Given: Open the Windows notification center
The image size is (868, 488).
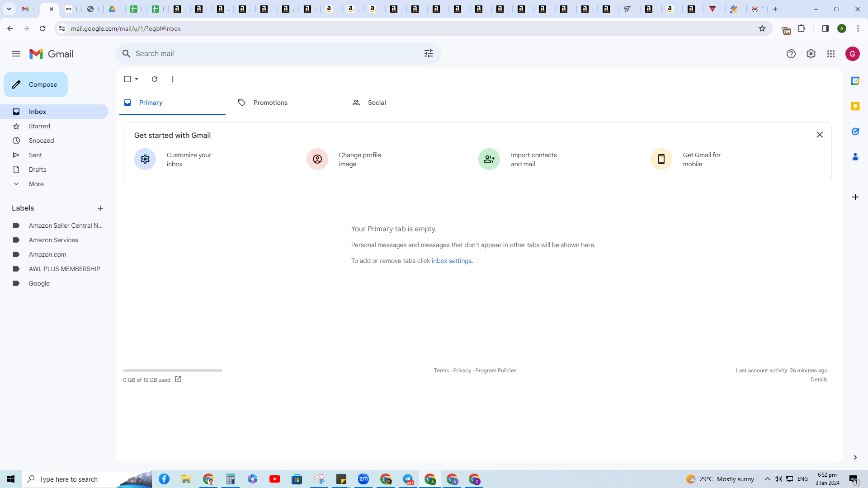Looking at the screenshot, I should pyautogui.click(x=854, y=479).
